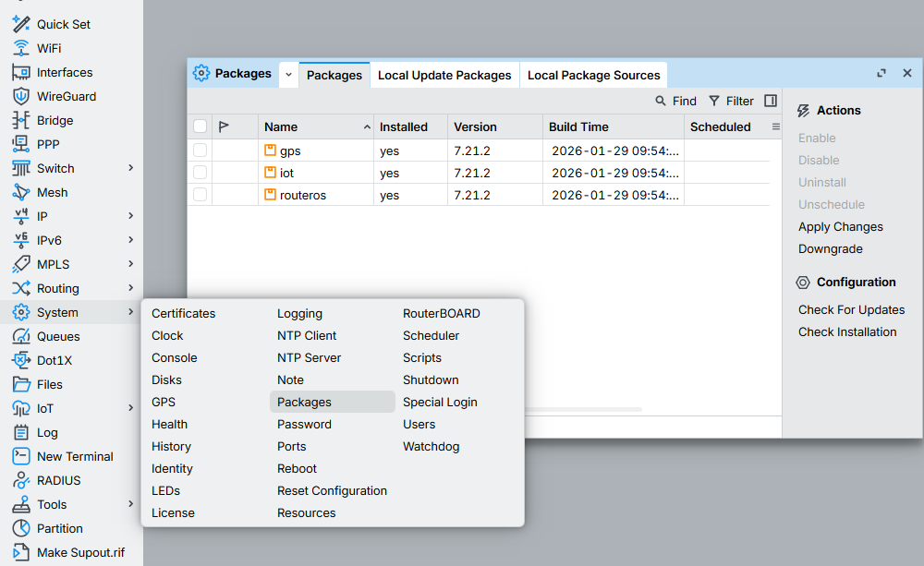Open the column settings menu icon
The width and height of the screenshot is (924, 566).
click(x=776, y=126)
